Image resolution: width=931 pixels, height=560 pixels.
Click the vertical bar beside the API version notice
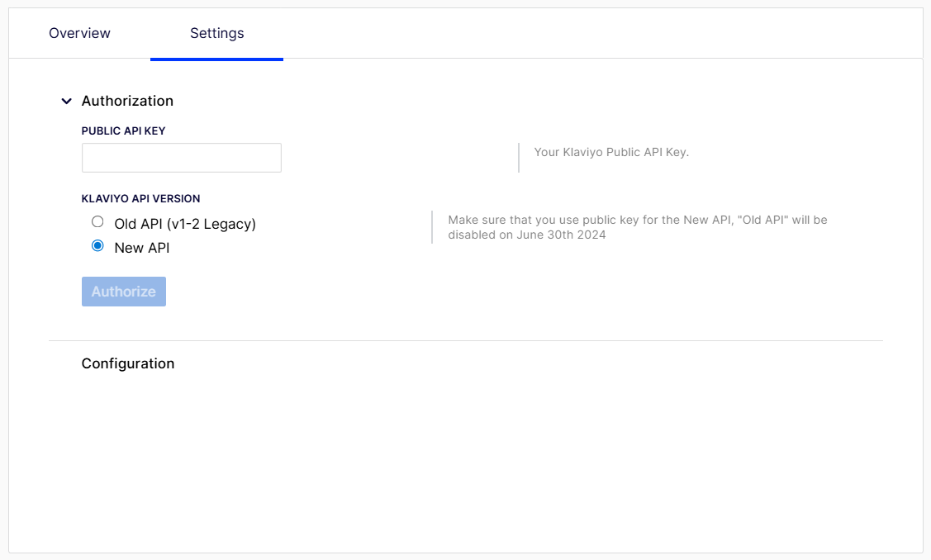432,227
